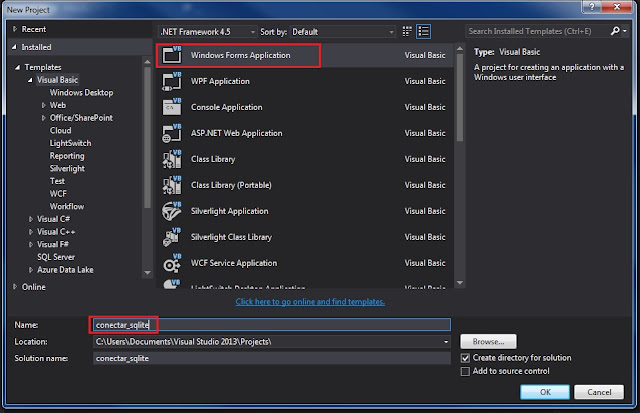Select Cloud template category
Viewport: 640px width, 413px height.
(60, 131)
